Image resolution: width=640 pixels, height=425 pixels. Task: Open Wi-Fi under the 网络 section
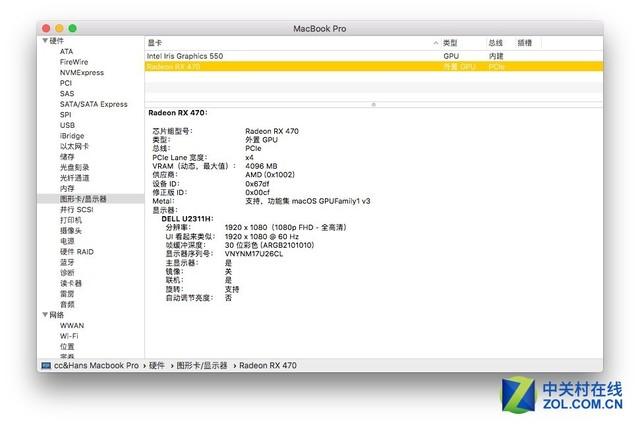tap(69, 336)
